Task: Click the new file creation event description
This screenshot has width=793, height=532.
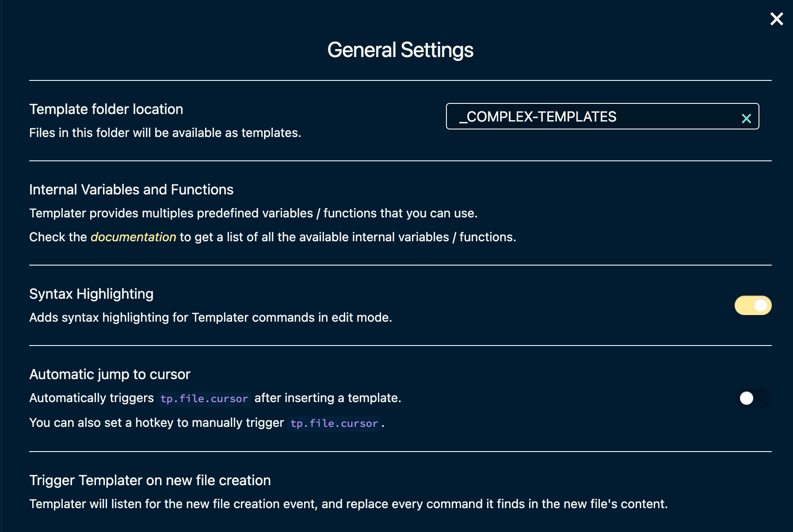Action: [349, 503]
